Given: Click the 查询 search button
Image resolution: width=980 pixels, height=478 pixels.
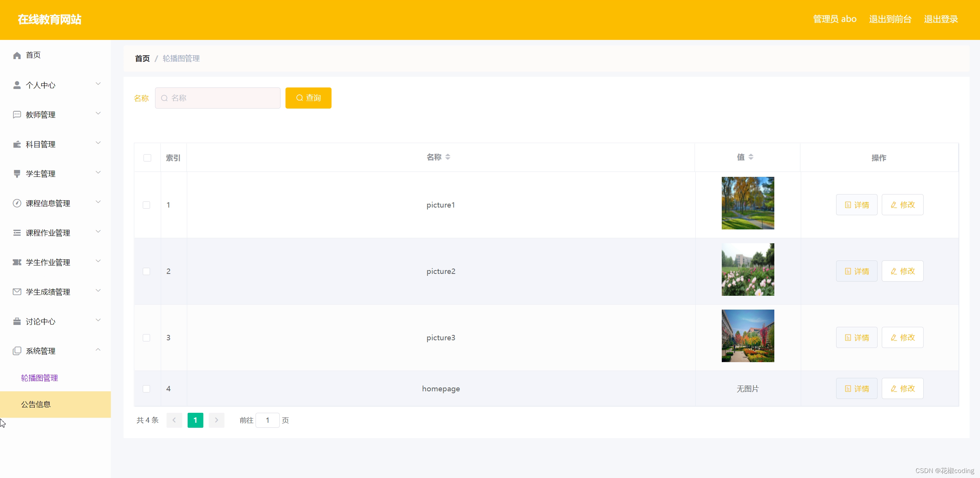Looking at the screenshot, I should 308,98.
